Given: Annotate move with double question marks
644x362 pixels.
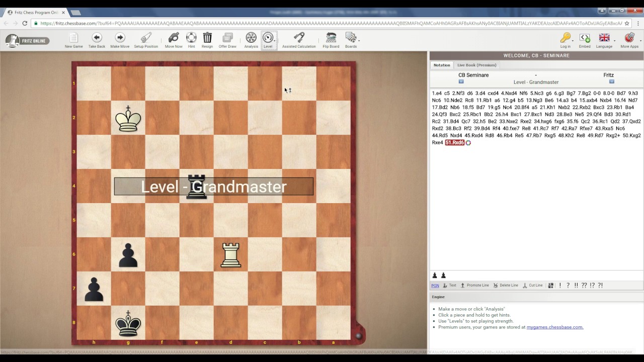Looking at the screenshot, I should pyautogui.click(x=584, y=286).
